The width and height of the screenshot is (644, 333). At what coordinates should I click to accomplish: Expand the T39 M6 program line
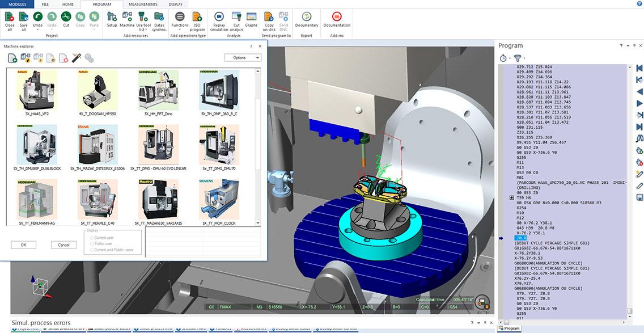point(512,197)
